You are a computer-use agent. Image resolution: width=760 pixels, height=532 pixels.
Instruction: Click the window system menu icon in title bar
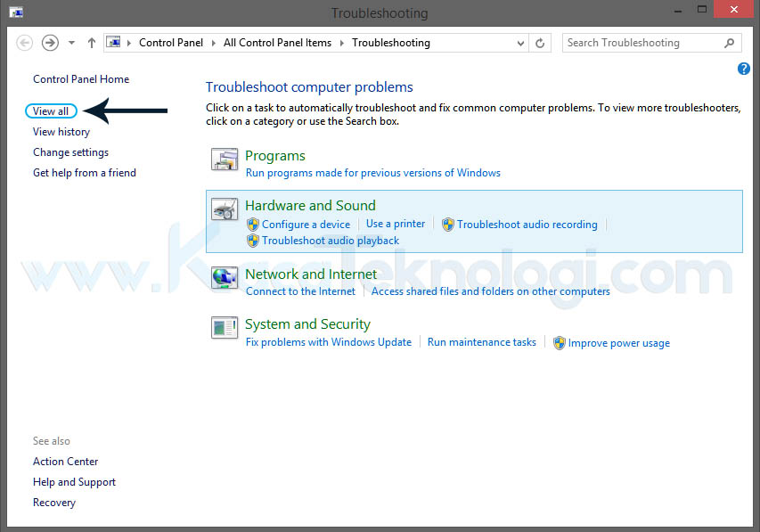16,12
